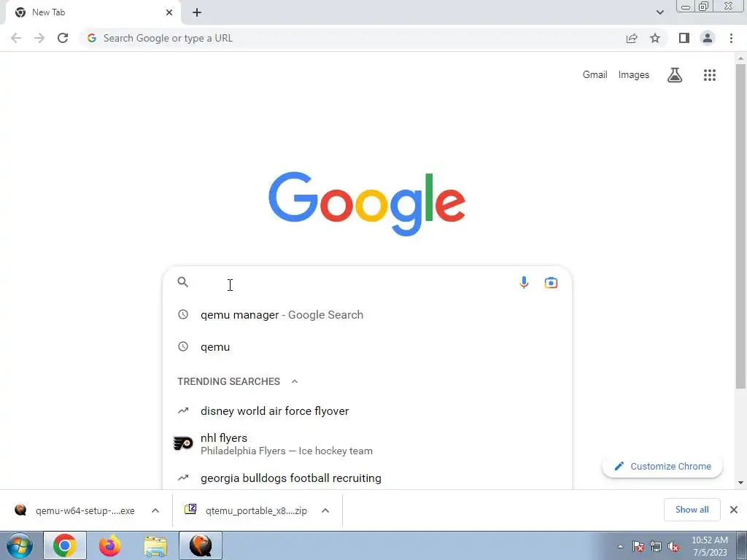Click the scrollbar down arrow
Image resolution: width=747 pixels, height=560 pixels.
[740, 483]
